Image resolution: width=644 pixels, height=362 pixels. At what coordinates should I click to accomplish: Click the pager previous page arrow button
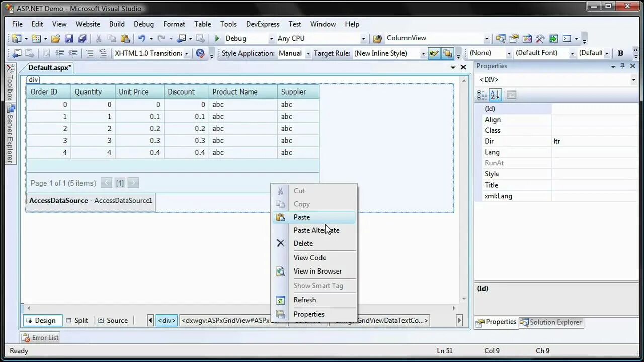pyautogui.click(x=106, y=183)
